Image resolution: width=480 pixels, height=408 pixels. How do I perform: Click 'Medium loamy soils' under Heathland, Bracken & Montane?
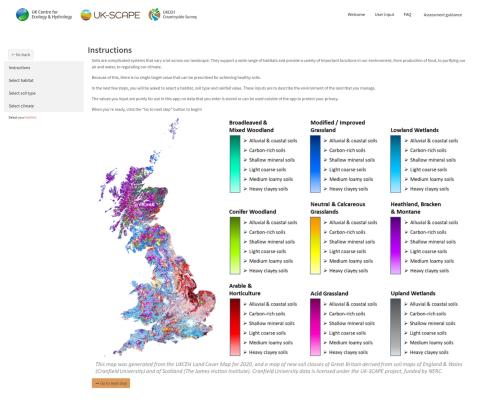coord(432,261)
